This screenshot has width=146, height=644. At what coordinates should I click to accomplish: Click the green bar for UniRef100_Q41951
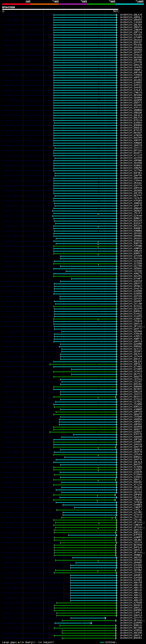(x=85, y=276)
